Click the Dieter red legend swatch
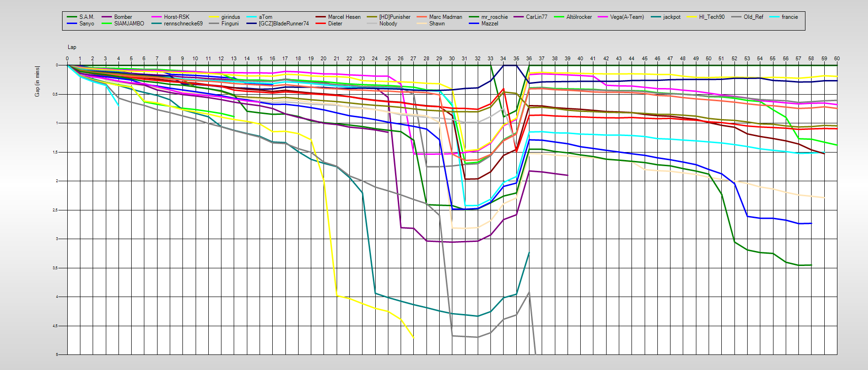Screen dimensions: 868x370 (x=321, y=24)
